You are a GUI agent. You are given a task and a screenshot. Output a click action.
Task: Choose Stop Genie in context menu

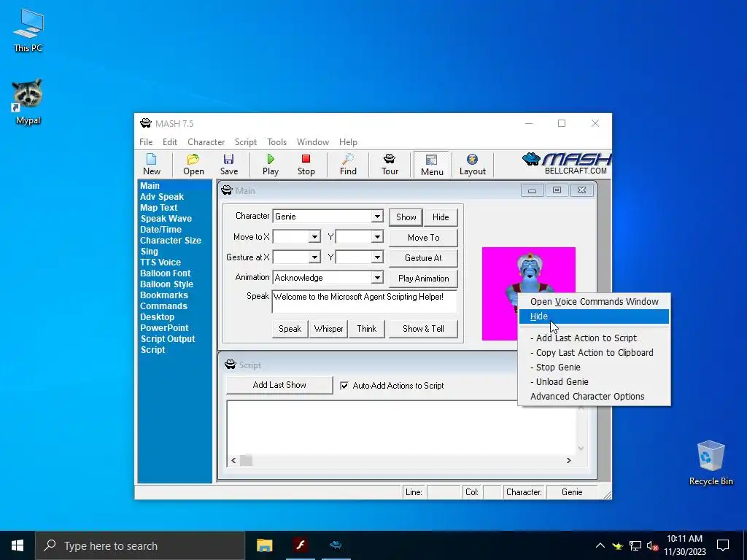pyautogui.click(x=594, y=367)
